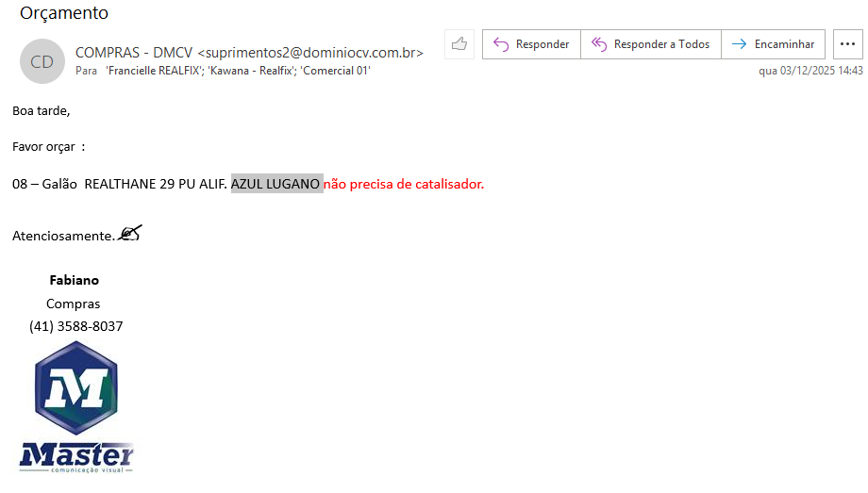Click the CD sender avatar circle
Image resolution: width=868 pixels, height=493 pixels.
(x=42, y=61)
